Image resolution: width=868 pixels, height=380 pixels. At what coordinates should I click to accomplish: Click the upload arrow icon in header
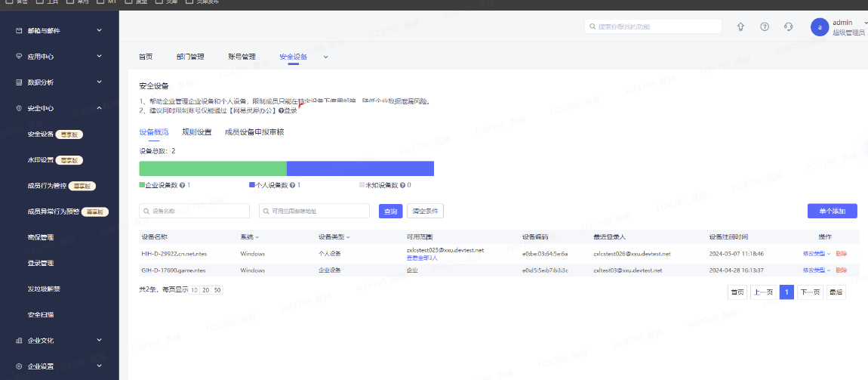pyautogui.click(x=740, y=26)
